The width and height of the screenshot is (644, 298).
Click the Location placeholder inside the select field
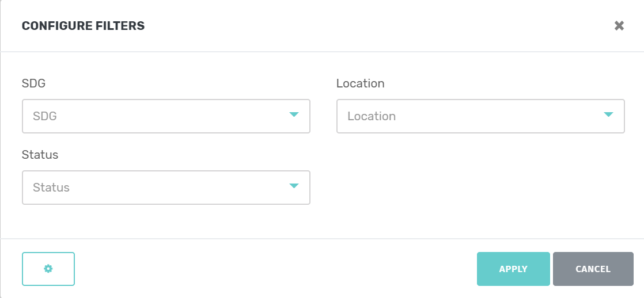click(x=372, y=116)
